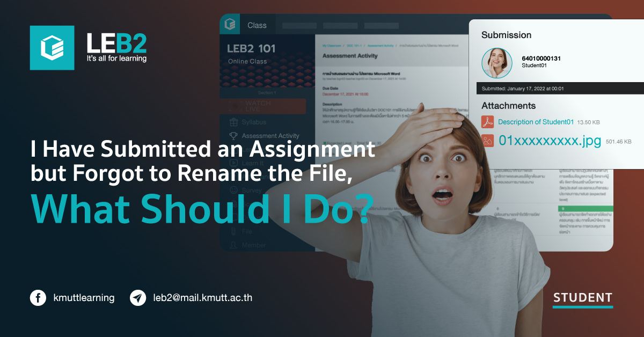
Task: Select Assessment Activity in the sidebar
Action: click(x=270, y=136)
